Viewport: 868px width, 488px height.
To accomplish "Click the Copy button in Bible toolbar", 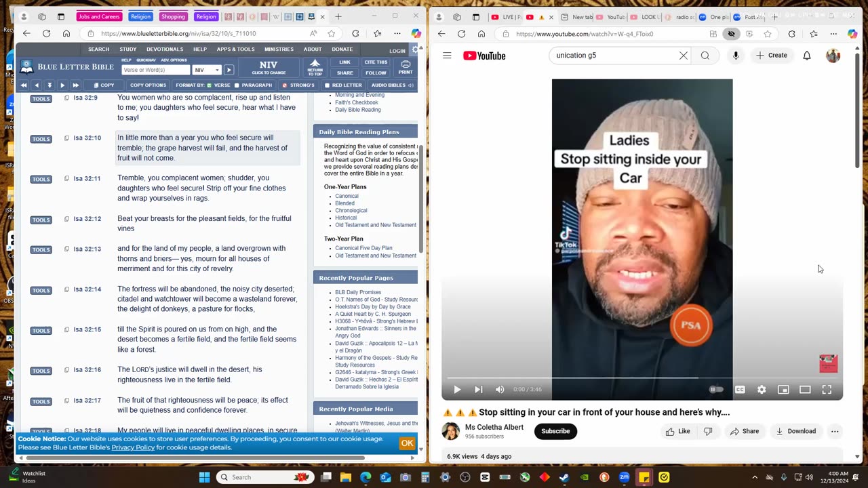I will pos(104,85).
